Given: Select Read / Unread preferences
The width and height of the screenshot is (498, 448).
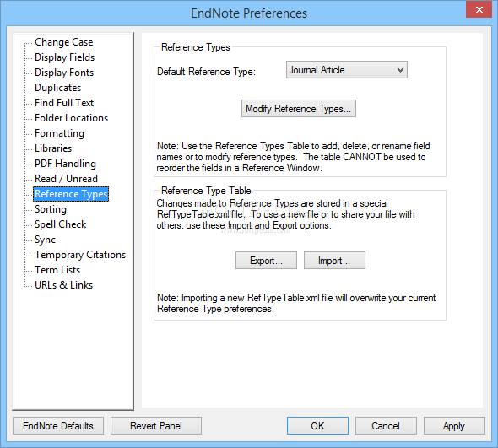Looking at the screenshot, I should (x=66, y=179).
